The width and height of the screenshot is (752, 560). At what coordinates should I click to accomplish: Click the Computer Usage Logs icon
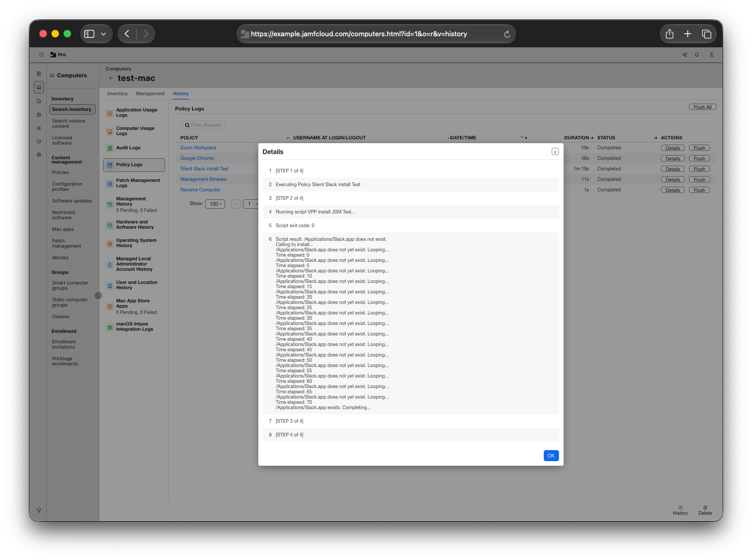coord(110,131)
